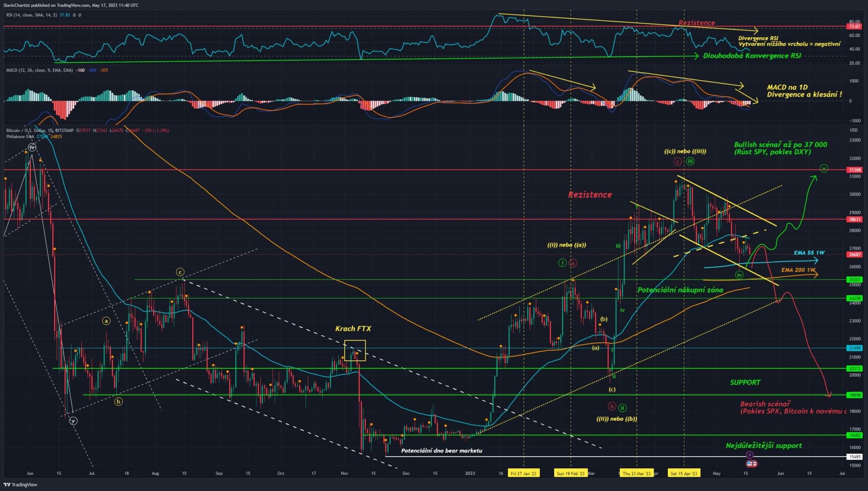Viewport: 868px width, 491px height.
Task: Select the circled iv wave label at the June peak
Action: click(32, 148)
